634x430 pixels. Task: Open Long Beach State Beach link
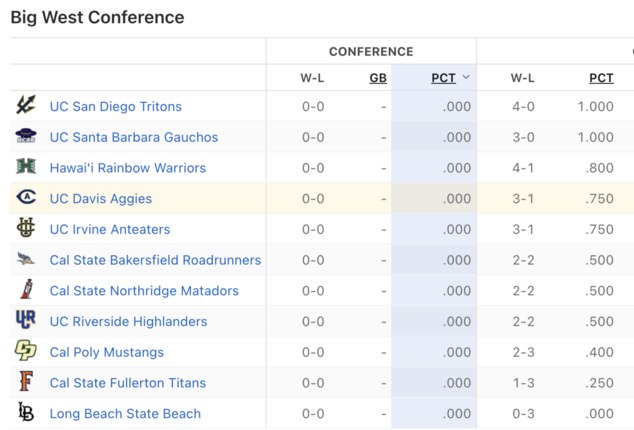(x=125, y=414)
